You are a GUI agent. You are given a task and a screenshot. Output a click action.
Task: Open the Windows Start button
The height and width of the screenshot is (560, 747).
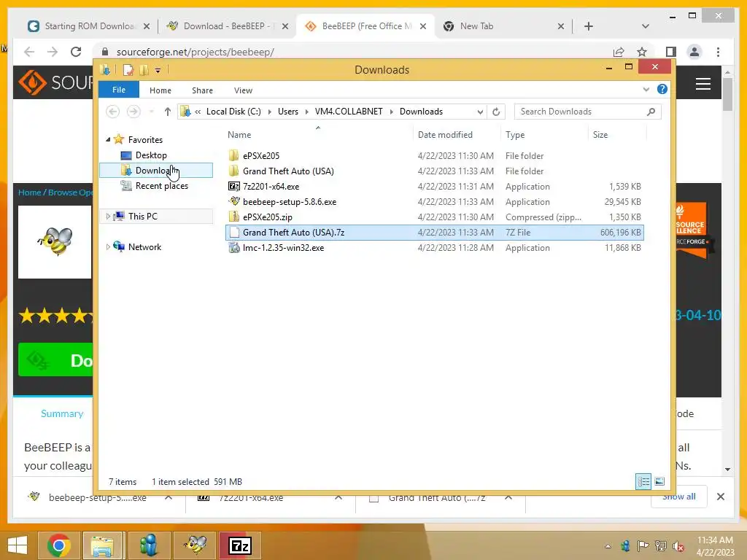tap(18, 545)
